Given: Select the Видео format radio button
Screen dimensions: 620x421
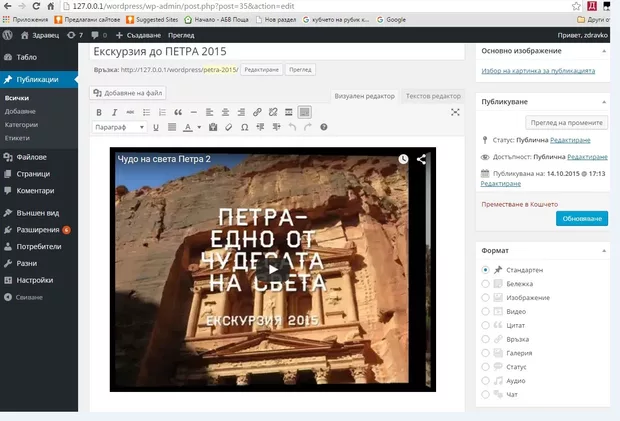Looking at the screenshot, I should pyautogui.click(x=486, y=312).
